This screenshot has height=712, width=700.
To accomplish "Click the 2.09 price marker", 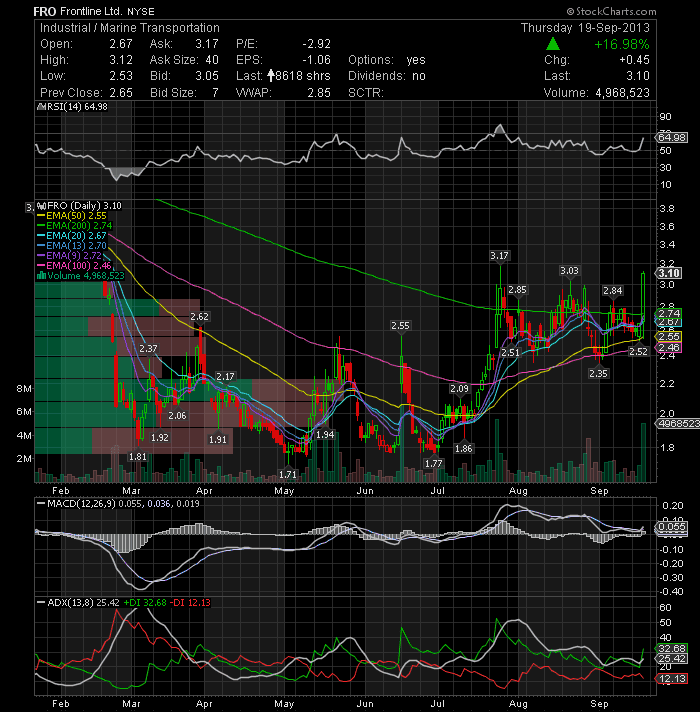I will [459, 389].
